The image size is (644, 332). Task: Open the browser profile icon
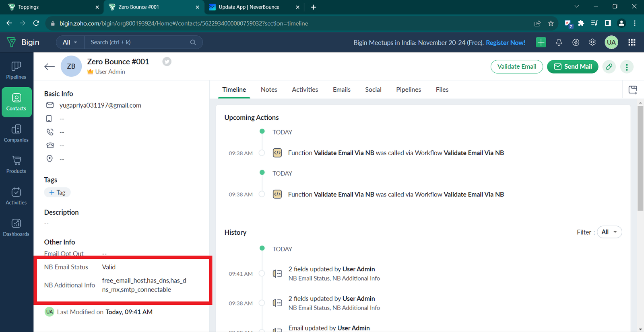coord(621,23)
